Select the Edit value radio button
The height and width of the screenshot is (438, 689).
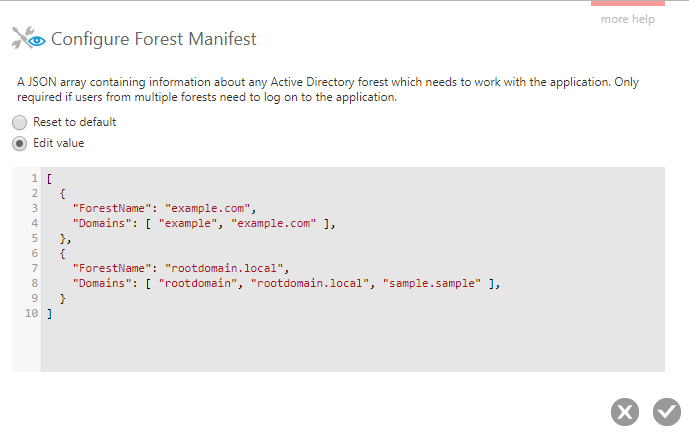(19, 144)
